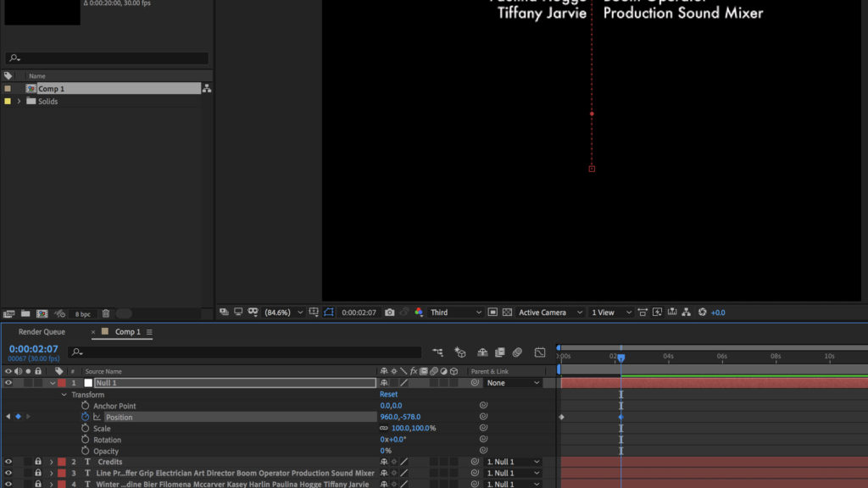Hide the Null 1 layer with eye icon
Viewport: 868px width, 488px height.
coord(8,383)
